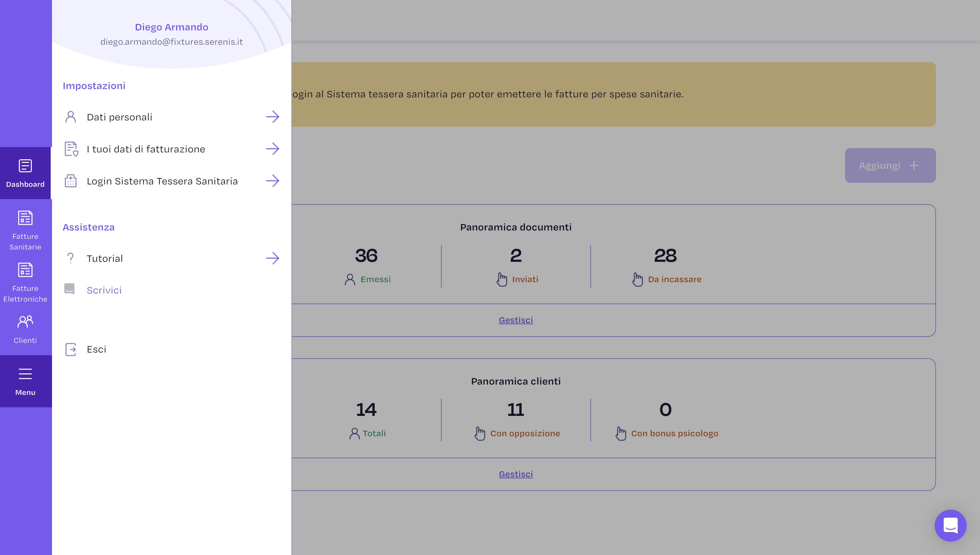This screenshot has height=555, width=980.
Task: Click the Scrivici chat icon
Action: point(69,289)
